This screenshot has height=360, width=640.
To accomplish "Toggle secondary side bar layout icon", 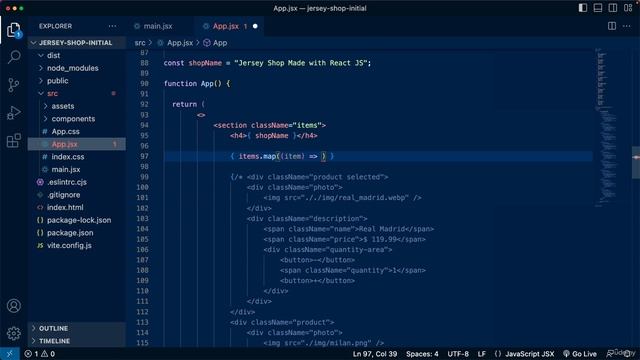I will [613, 8].
